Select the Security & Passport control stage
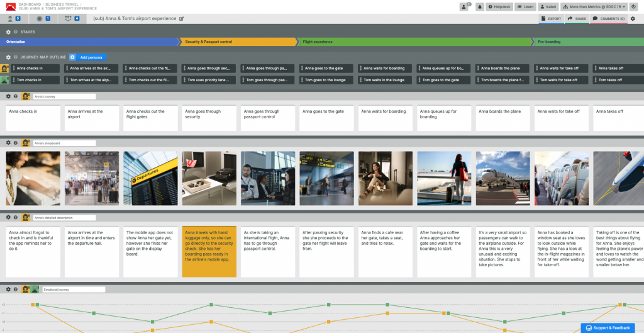This screenshot has width=644, height=333. tap(238, 42)
